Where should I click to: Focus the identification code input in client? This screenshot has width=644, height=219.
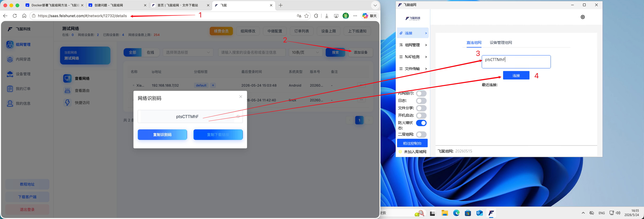[x=516, y=62]
